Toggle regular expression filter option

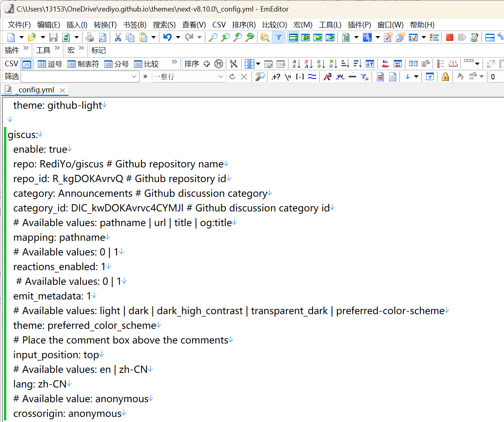[276, 77]
